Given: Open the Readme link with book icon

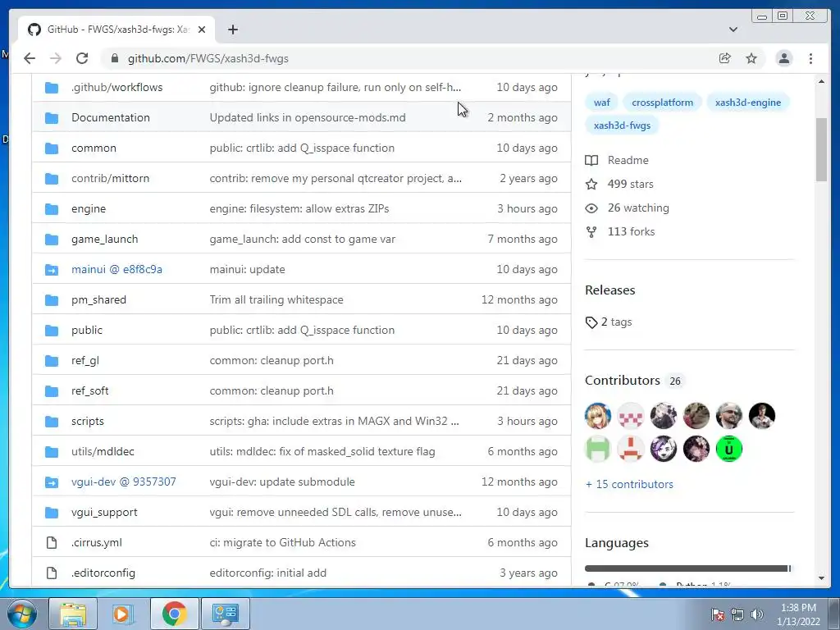Looking at the screenshot, I should coord(617,160).
